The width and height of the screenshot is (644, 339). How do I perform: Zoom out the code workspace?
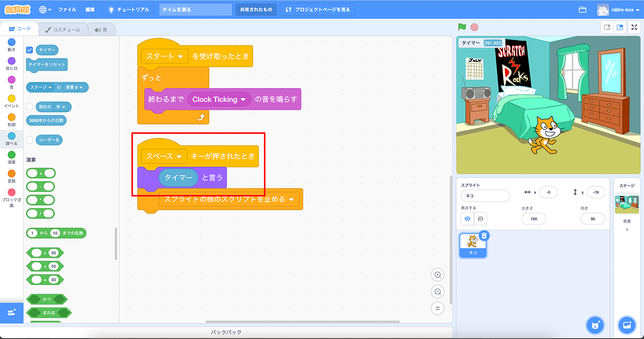437,292
